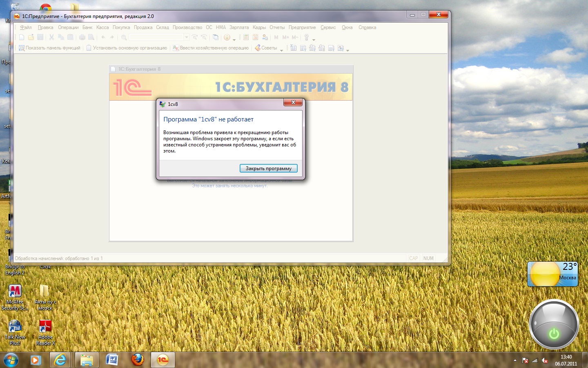
Task: Open the 'Файл' menu
Action: tap(26, 27)
